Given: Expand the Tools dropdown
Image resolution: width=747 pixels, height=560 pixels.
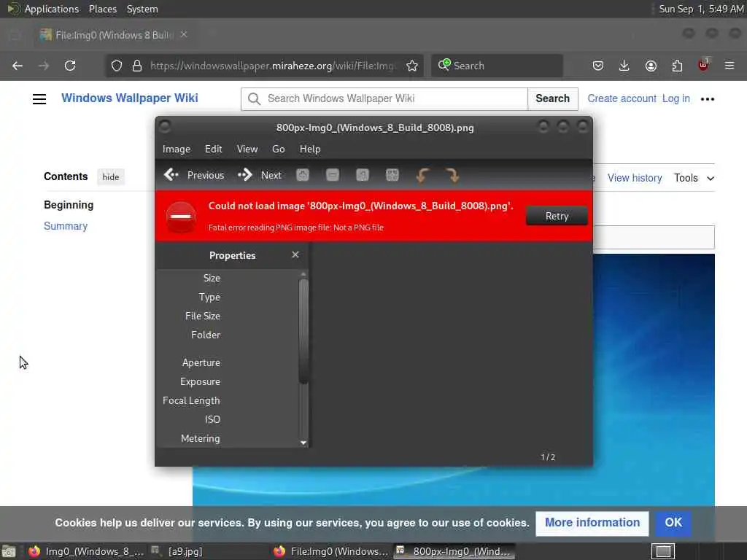Looking at the screenshot, I should tap(694, 178).
